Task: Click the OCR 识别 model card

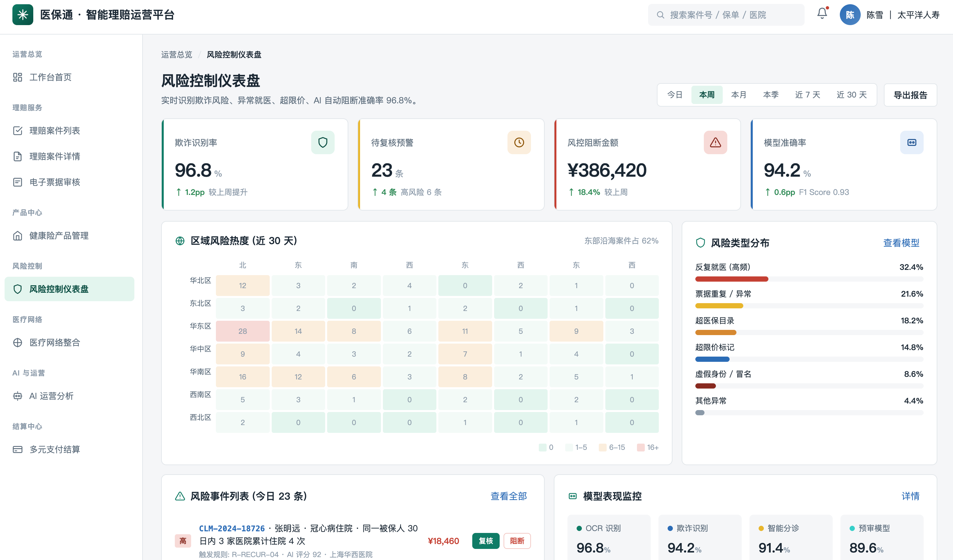Action: [x=609, y=537]
